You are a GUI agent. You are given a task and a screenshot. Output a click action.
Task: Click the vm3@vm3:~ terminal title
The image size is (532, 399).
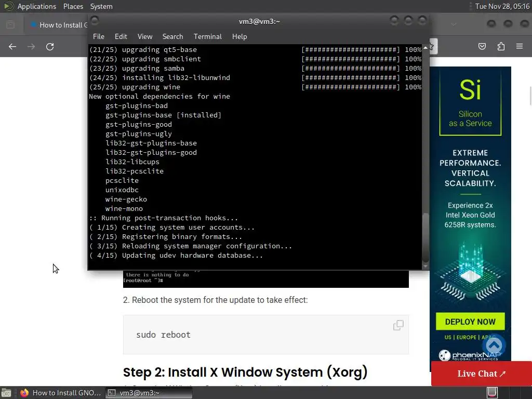[259, 21]
